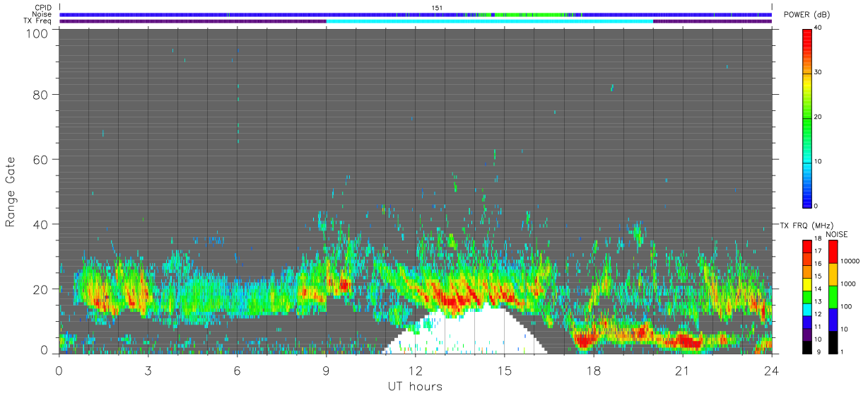This screenshot has width=868, height=401.
Task: Click the x-axis tick label '24'
Action: 771,371
